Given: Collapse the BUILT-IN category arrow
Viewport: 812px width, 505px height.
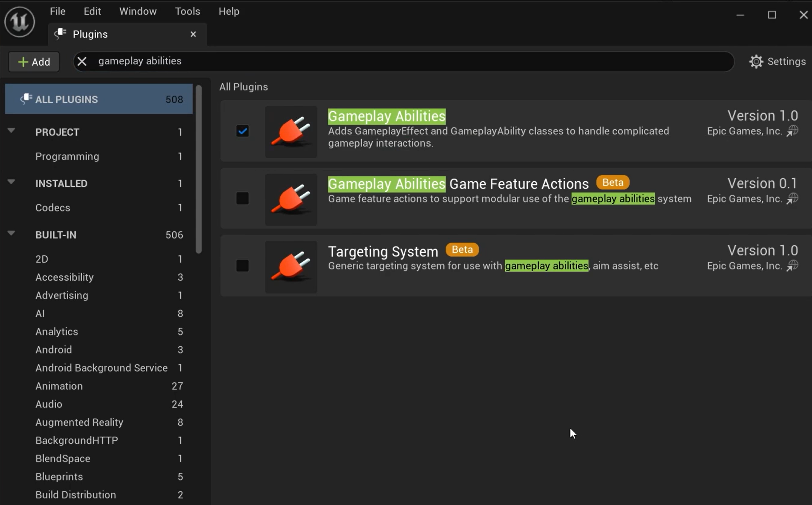Looking at the screenshot, I should pos(11,234).
